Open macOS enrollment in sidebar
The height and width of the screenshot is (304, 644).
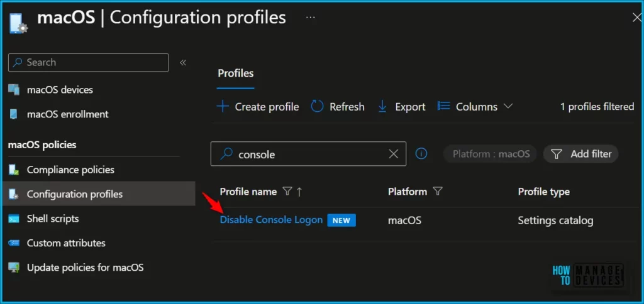pos(68,114)
